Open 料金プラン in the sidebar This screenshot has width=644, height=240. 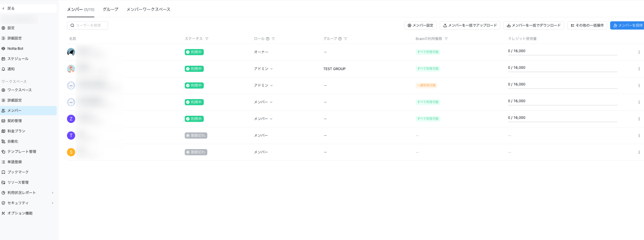pyautogui.click(x=28, y=131)
